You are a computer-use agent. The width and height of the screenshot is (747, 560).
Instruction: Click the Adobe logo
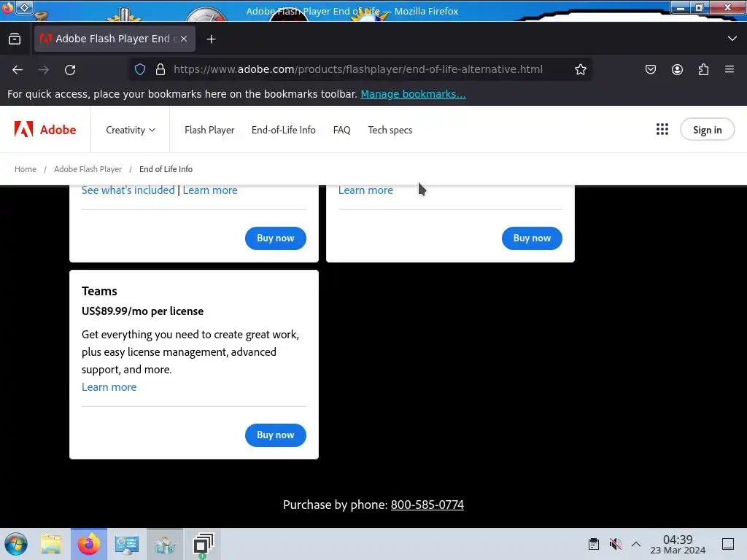click(x=45, y=130)
